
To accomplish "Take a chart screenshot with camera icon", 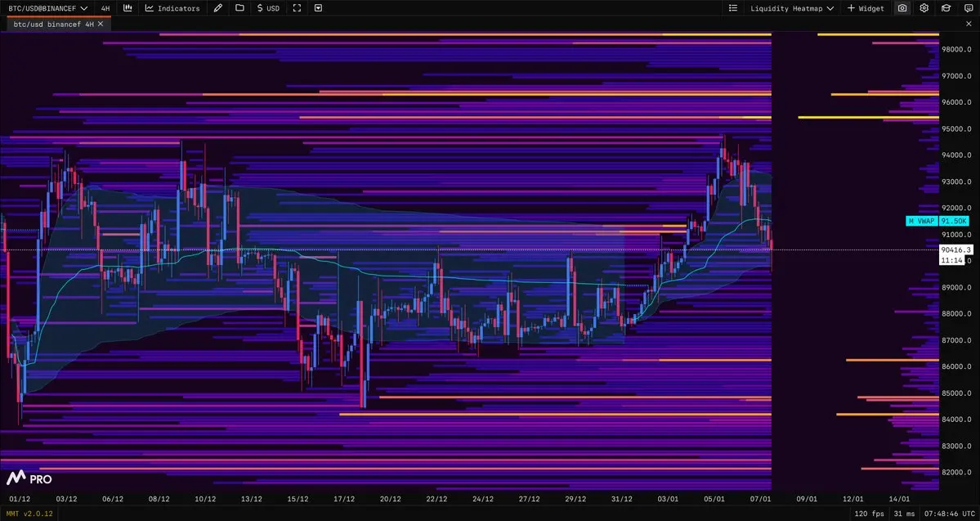I will 902,8.
